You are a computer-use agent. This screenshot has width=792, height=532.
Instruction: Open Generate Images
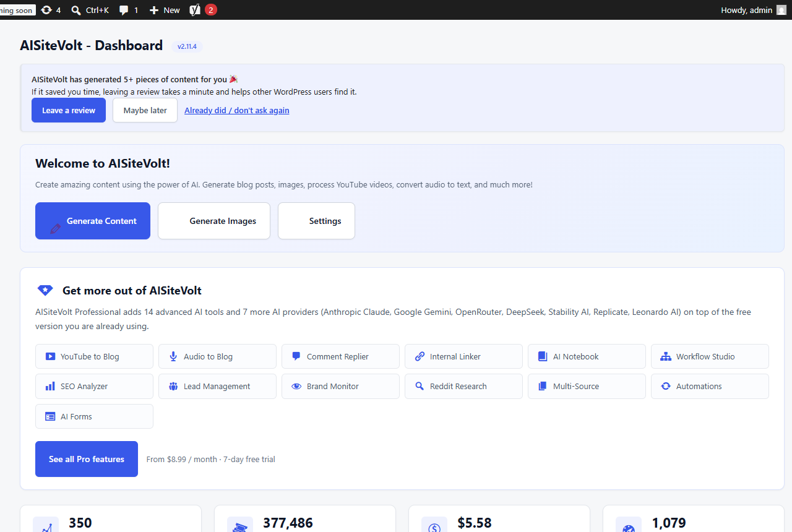214,221
